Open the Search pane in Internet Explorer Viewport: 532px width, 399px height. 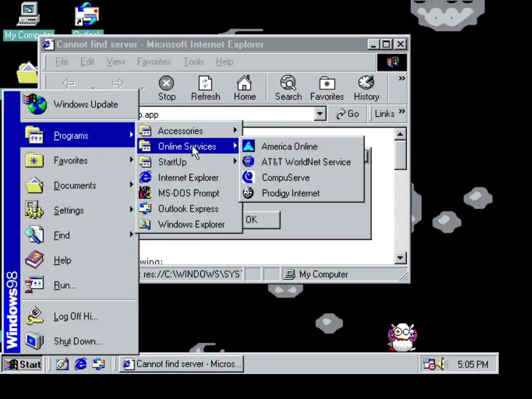click(x=288, y=88)
